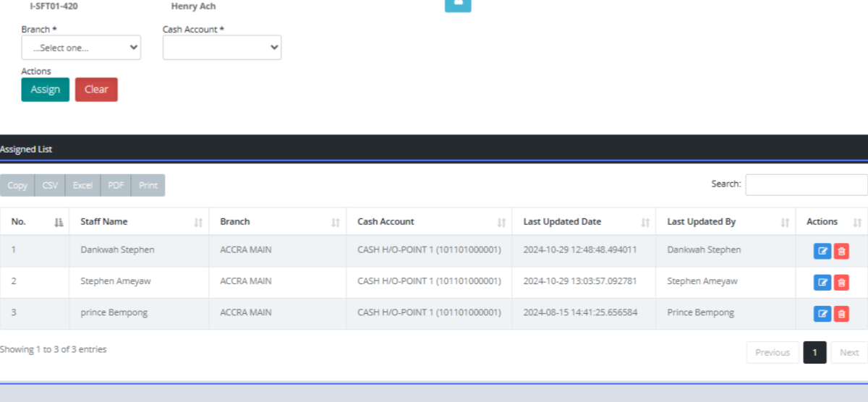
Task: Edit the prince Bempong assignment row
Action: click(822, 314)
